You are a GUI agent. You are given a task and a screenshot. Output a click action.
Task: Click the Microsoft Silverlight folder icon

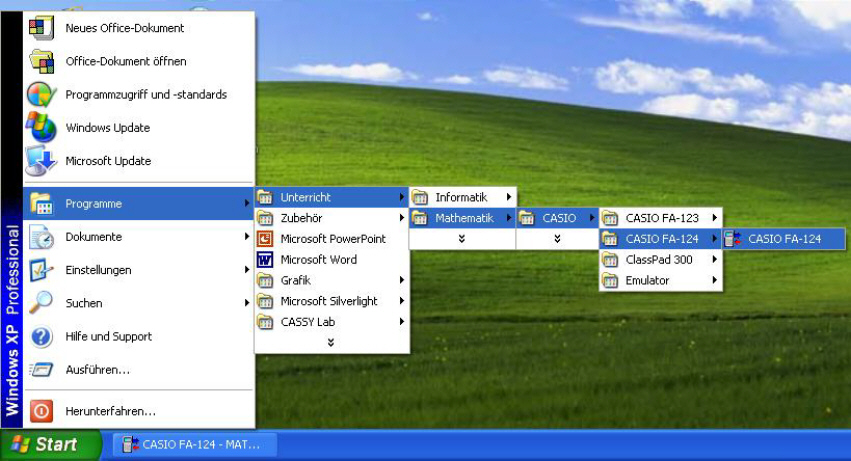[265, 301]
